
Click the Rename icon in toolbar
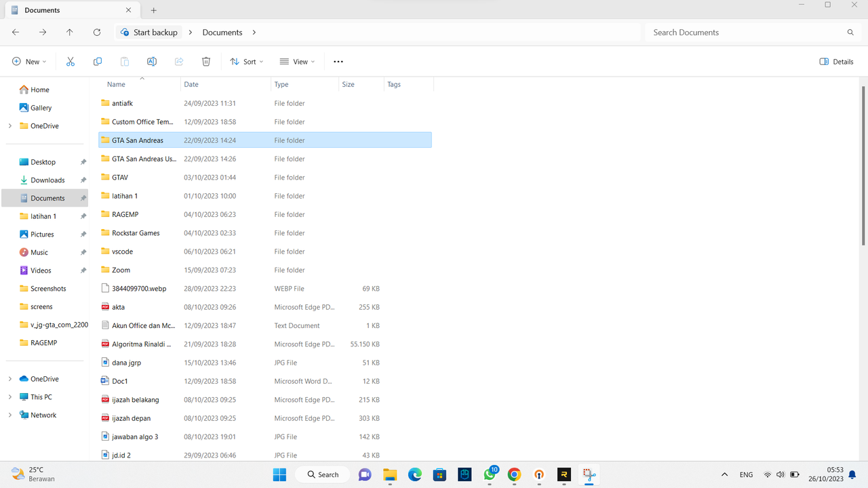(152, 62)
